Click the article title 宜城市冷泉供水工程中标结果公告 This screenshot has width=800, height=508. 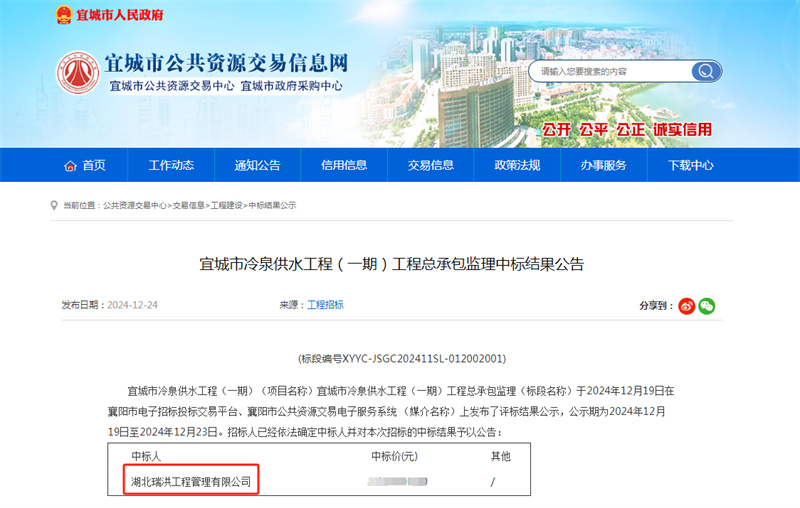pos(391,264)
